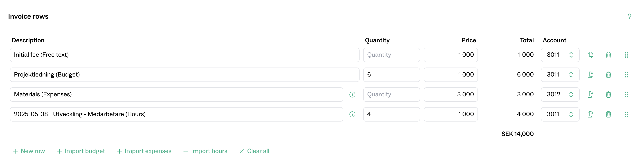Click Import budget
Viewport: 644px width, 167px height.
(x=81, y=151)
